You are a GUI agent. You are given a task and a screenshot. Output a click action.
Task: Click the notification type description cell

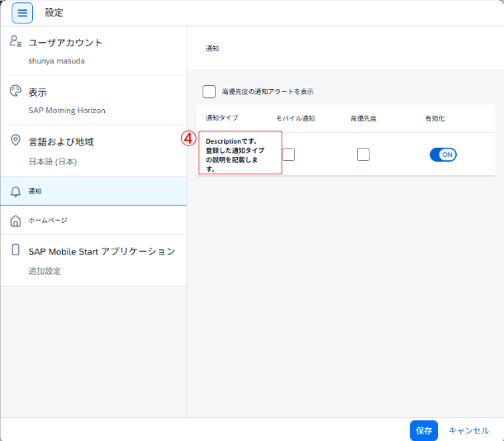coord(240,154)
